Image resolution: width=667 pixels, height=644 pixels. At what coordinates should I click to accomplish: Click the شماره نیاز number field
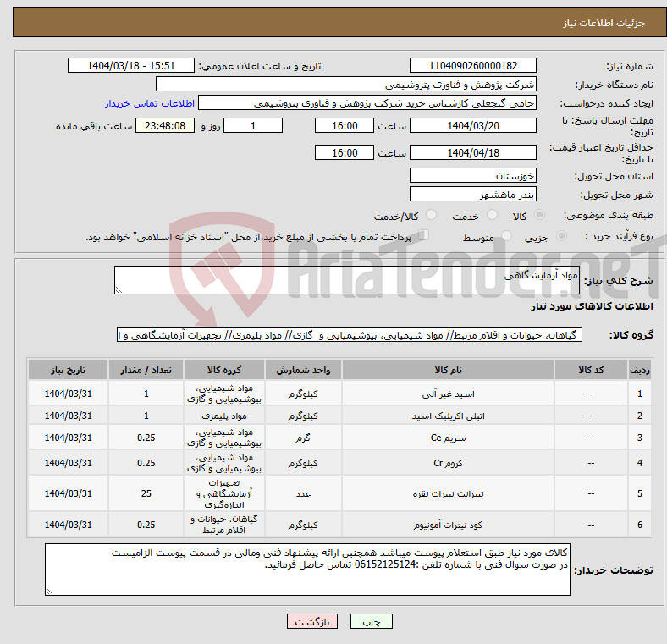coord(472,66)
